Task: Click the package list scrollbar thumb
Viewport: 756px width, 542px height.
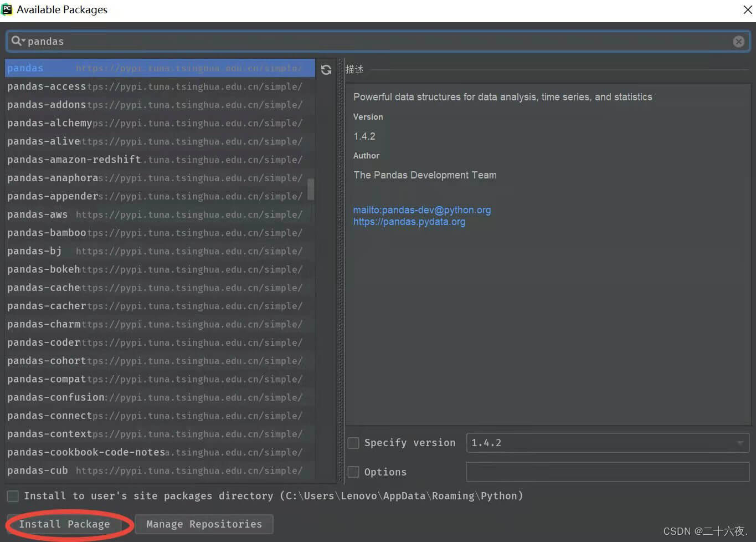Action: [311, 189]
